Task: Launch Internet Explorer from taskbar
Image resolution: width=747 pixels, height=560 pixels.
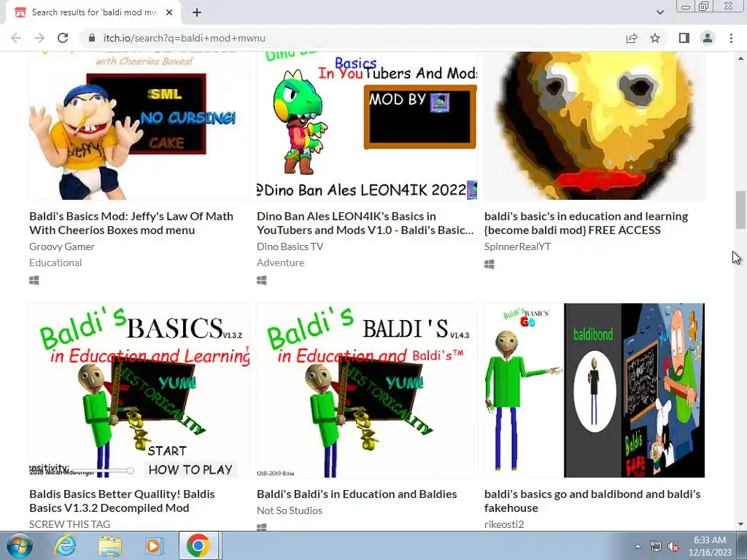Action: [65, 545]
